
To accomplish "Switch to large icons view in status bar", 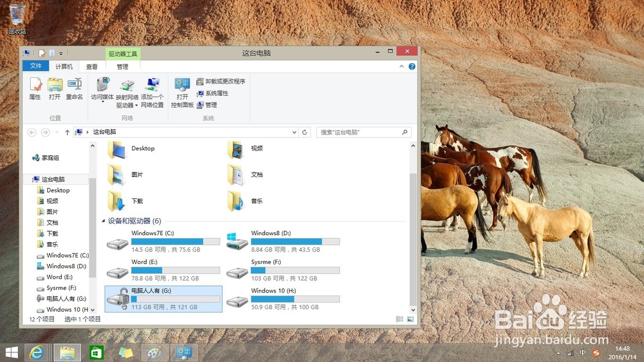I will pos(410,319).
